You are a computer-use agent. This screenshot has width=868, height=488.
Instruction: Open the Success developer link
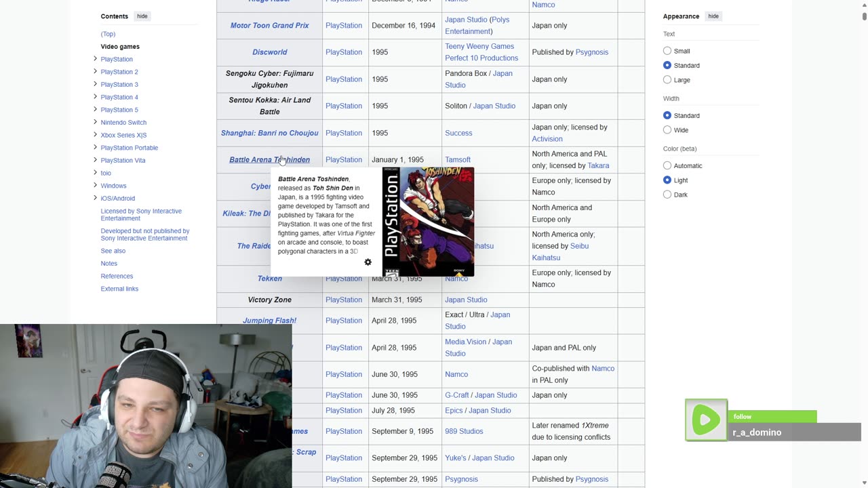[x=458, y=133]
